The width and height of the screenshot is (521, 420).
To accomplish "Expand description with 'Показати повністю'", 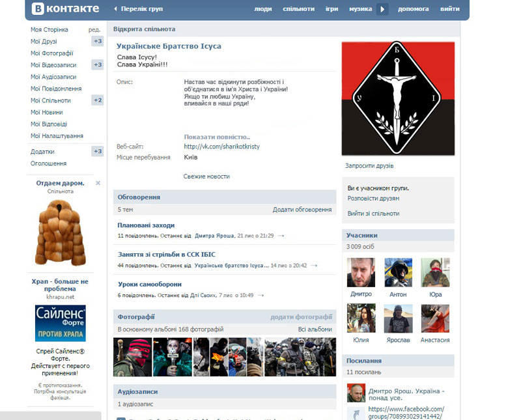I will (x=217, y=137).
